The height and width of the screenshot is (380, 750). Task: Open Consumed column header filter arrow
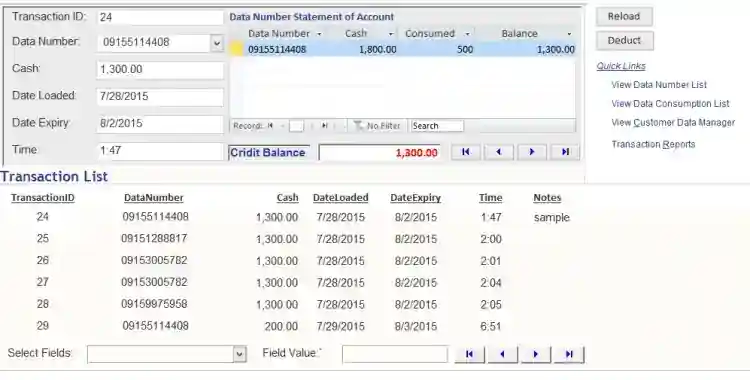point(467,34)
